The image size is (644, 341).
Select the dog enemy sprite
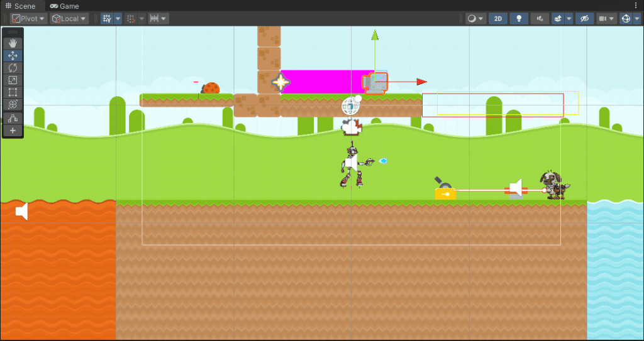(555, 185)
